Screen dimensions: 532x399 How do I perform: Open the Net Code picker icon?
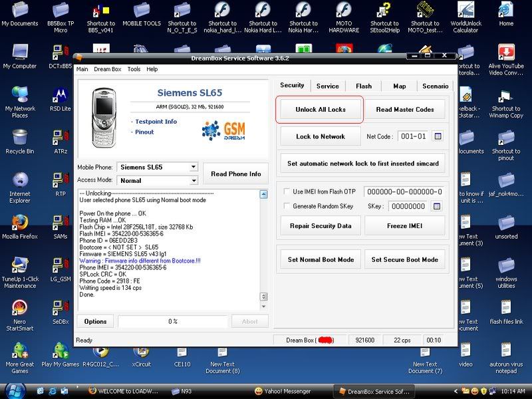point(438,136)
